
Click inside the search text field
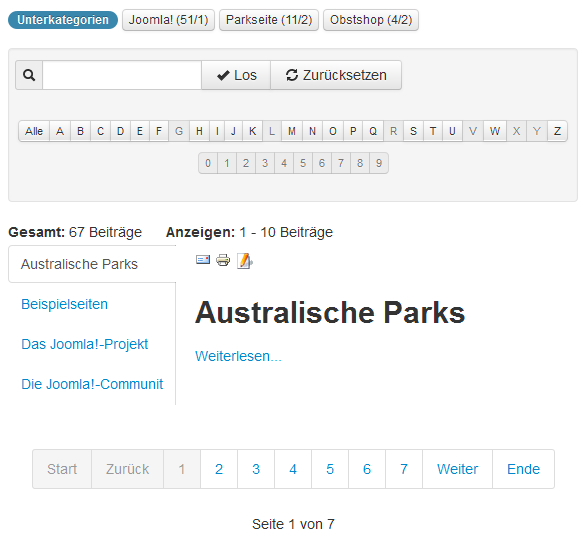(x=122, y=75)
